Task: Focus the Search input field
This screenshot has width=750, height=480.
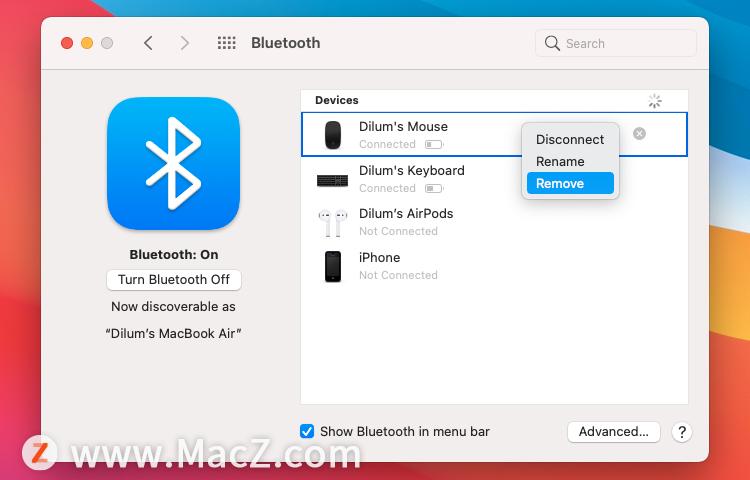Action: click(x=616, y=43)
